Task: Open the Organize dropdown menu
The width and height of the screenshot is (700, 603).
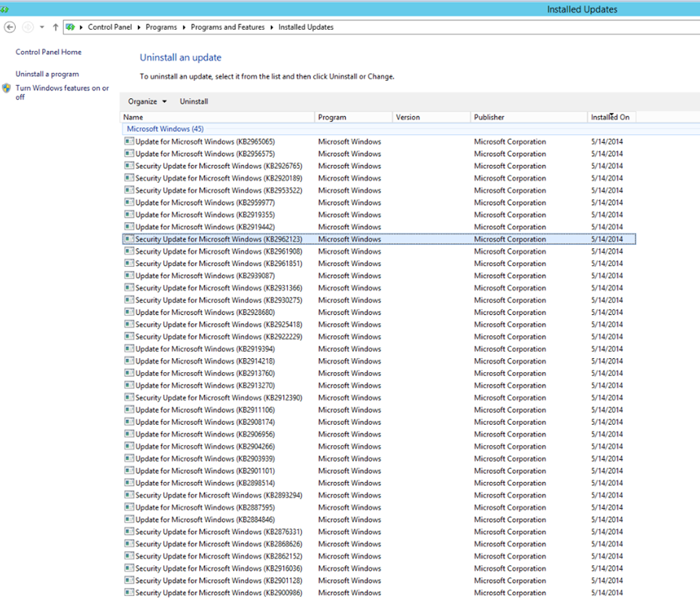Action: click(x=148, y=101)
